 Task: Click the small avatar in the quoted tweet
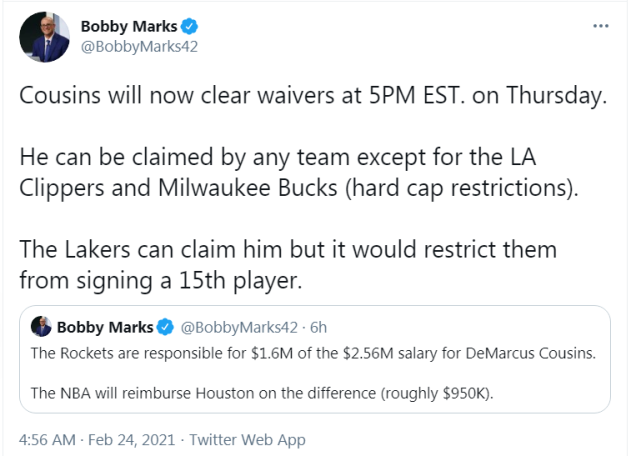42,327
